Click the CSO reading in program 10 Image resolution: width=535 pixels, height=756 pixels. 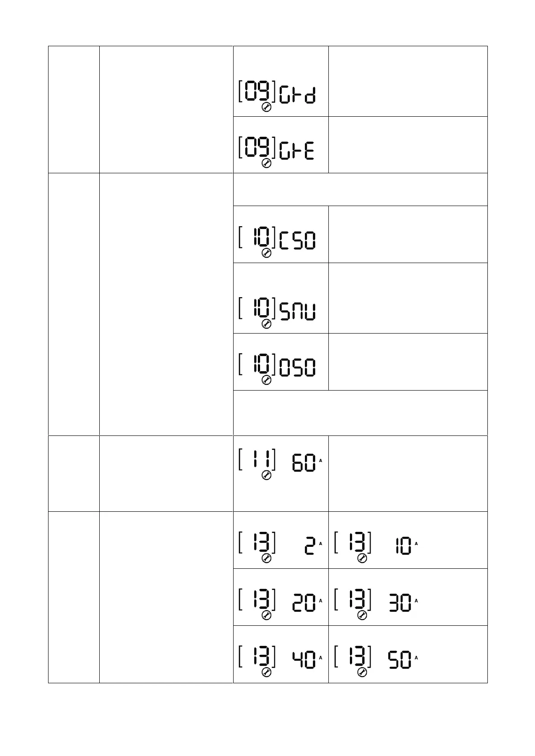(x=297, y=241)
